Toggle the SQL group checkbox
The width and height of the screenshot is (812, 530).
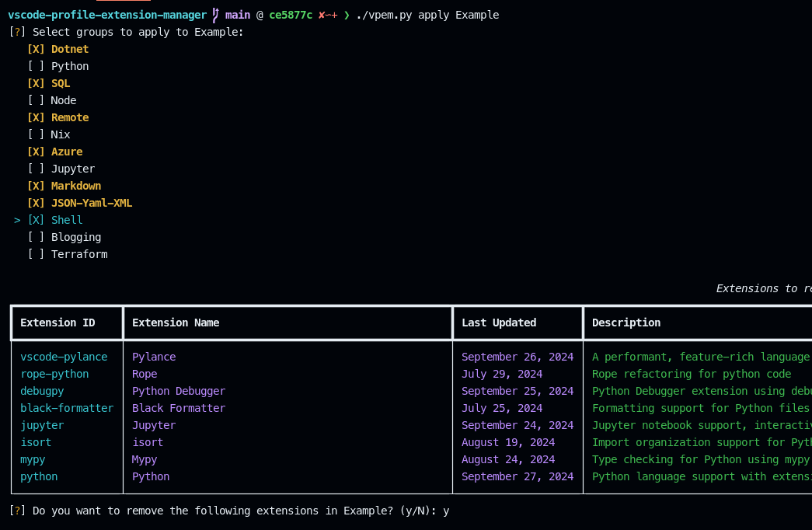[36, 83]
